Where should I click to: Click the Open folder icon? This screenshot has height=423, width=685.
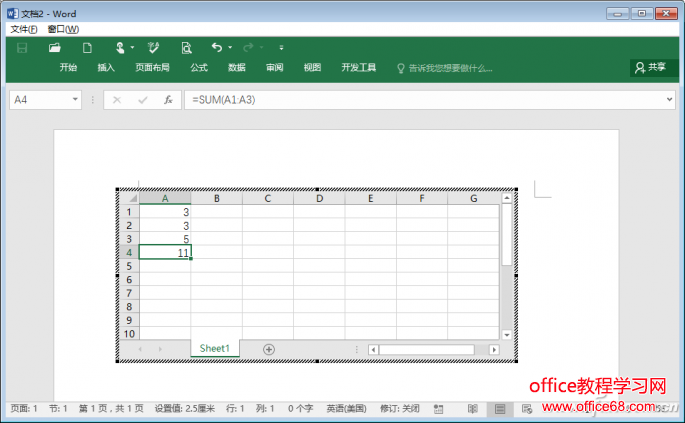tap(55, 48)
